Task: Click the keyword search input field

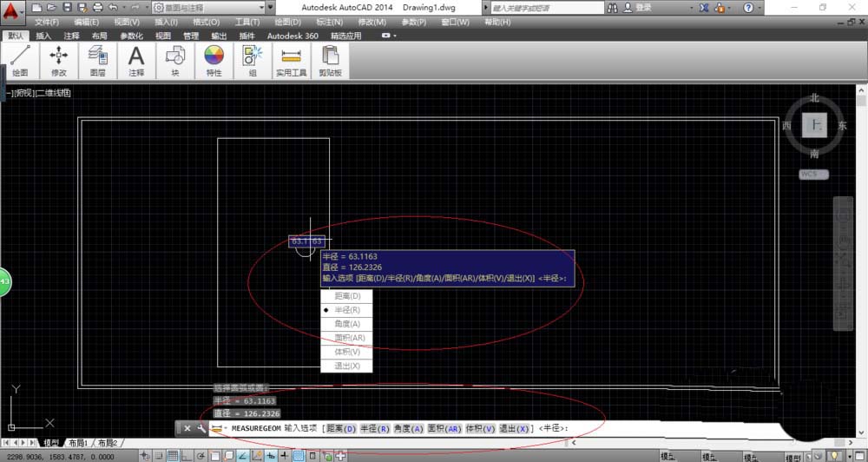Action: tap(547, 8)
